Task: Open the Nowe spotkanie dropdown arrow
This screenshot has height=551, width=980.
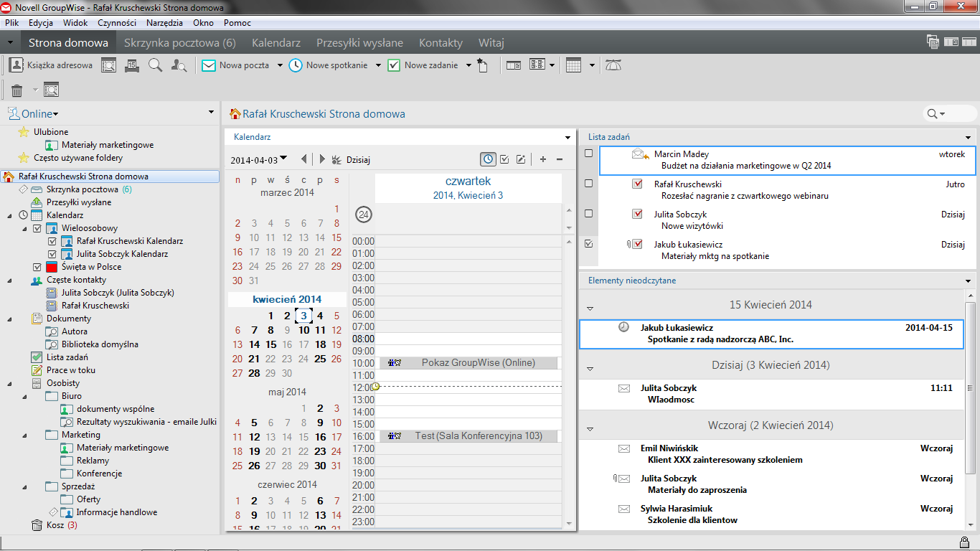Action: coord(377,65)
